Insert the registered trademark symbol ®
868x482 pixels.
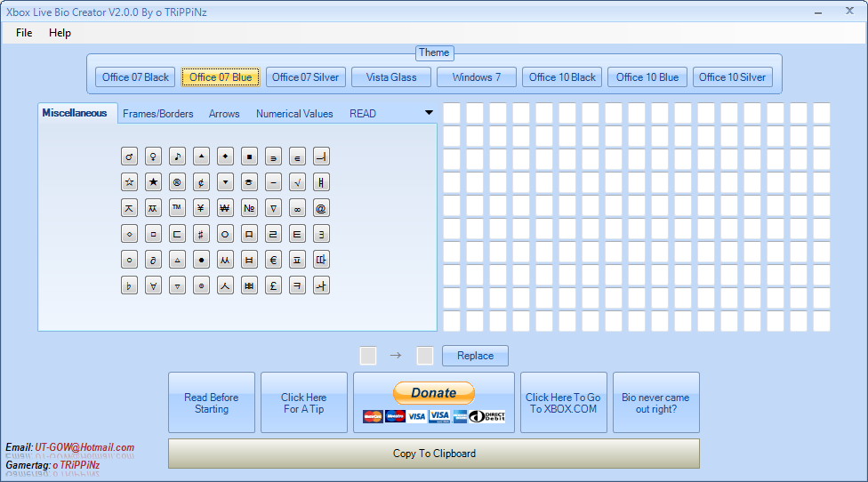(x=177, y=182)
